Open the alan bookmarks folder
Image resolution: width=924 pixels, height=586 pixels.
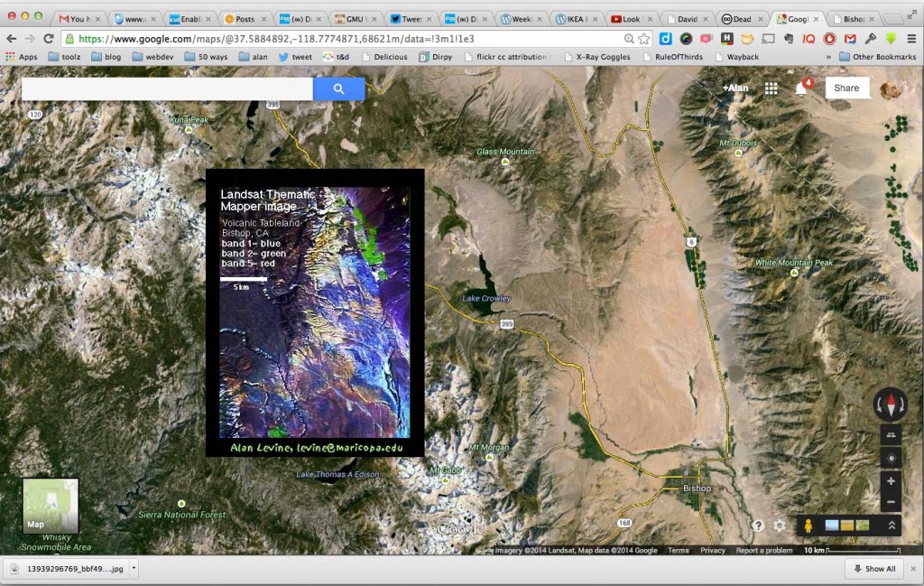click(253, 57)
